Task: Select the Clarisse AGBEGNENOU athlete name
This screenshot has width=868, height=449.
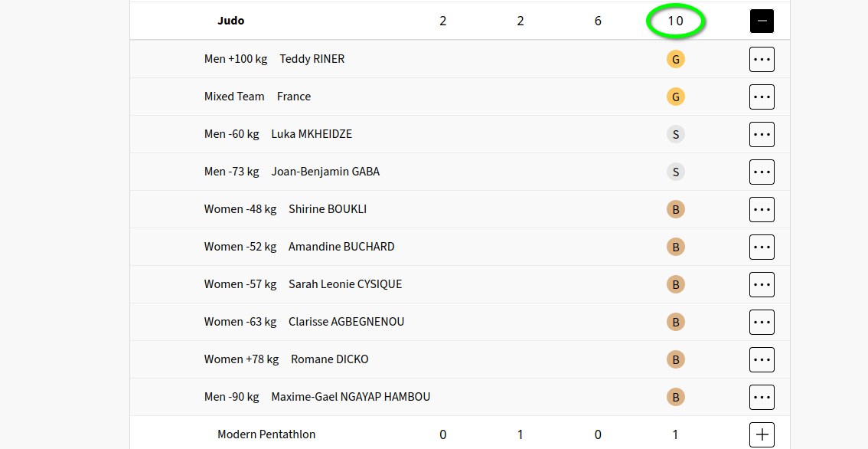Action: tap(346, 322)
